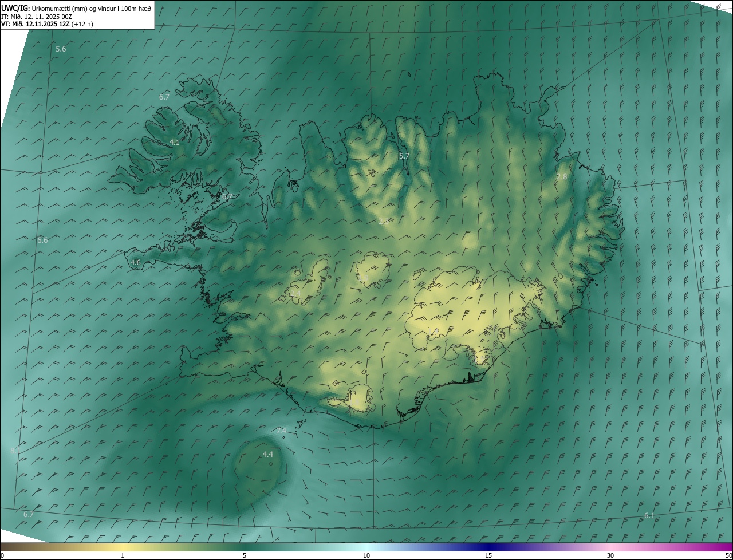Image resolution: width=733 pixels, height=560 pixels.
Task: Click the color scale tick labeled 30
Action: tap(610, 555)
